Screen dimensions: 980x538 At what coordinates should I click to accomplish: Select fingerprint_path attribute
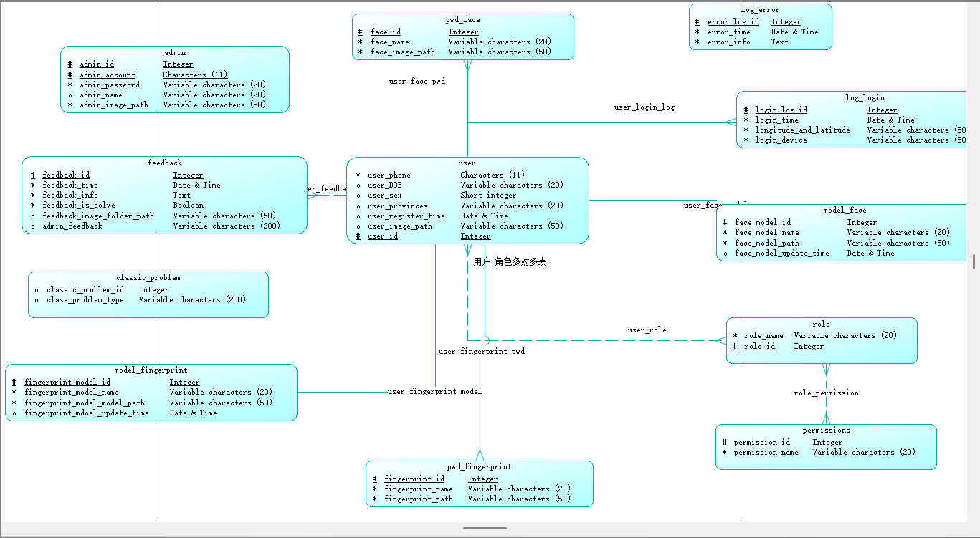[419, 499]
